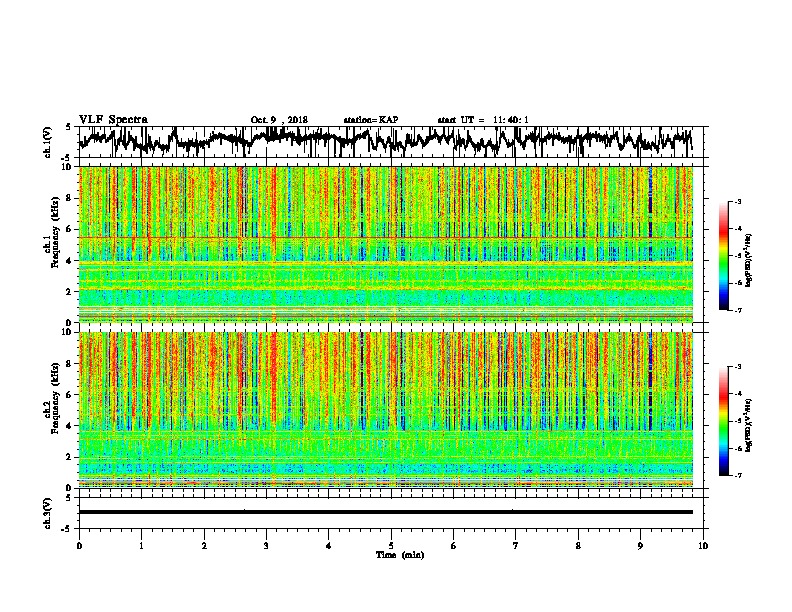Click the "-7" tick on ch.2 colorbar

pyautogui.click(x=738, y=475)
